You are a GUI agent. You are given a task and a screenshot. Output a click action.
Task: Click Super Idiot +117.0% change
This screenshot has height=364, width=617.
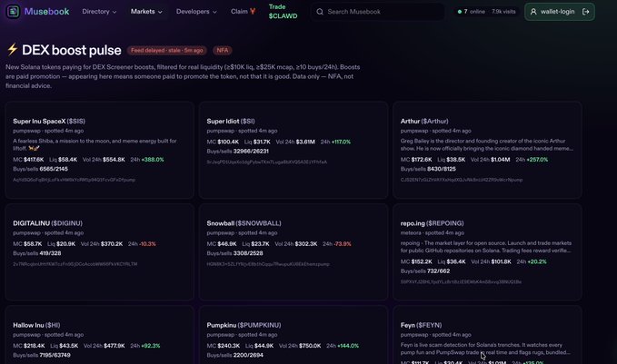click(x=341, y=142)
